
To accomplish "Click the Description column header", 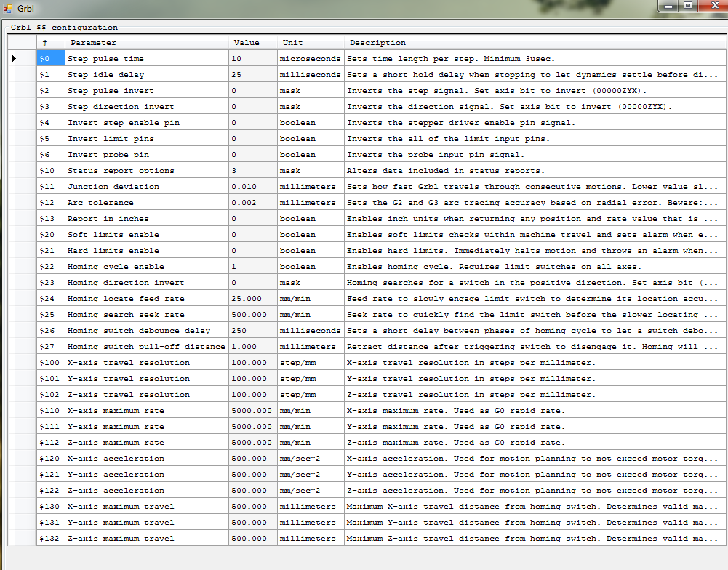I will click(535, 43).
